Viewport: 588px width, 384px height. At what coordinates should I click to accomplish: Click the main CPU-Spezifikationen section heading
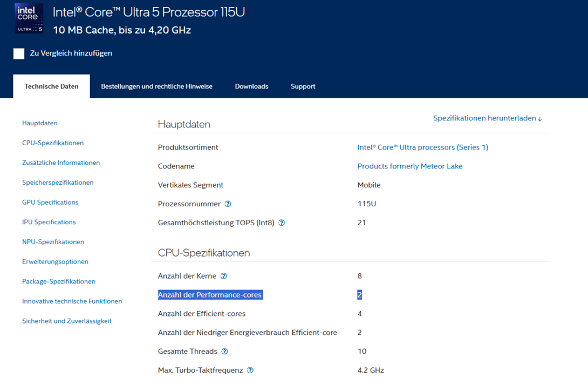[x=204, y=253]
